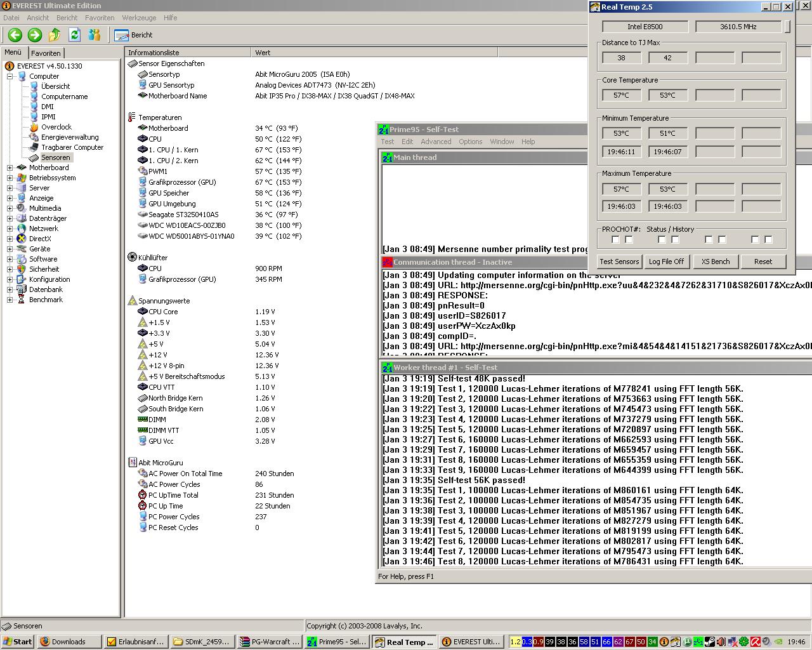Click the uTorrent tray icon
This screenshot has height=650, width=812.
[x=687, y=642]
